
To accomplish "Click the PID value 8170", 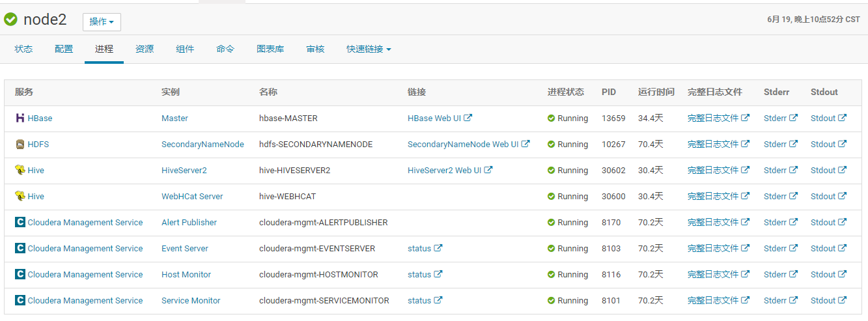I will (611, 223).
